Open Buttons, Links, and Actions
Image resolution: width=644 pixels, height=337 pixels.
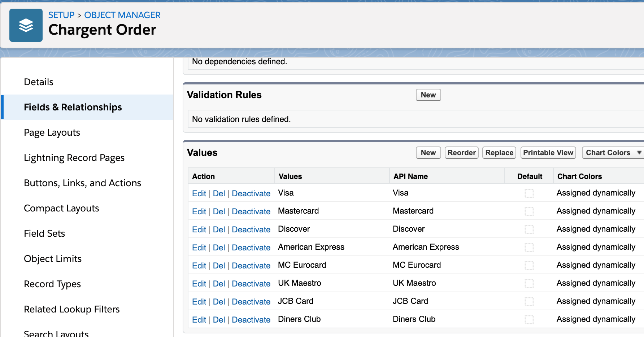coord(82,183)
